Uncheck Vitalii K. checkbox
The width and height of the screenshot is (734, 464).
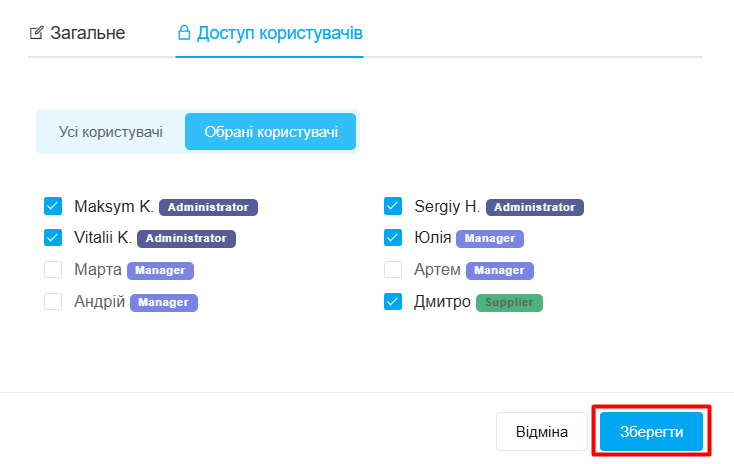click(53, 238)
